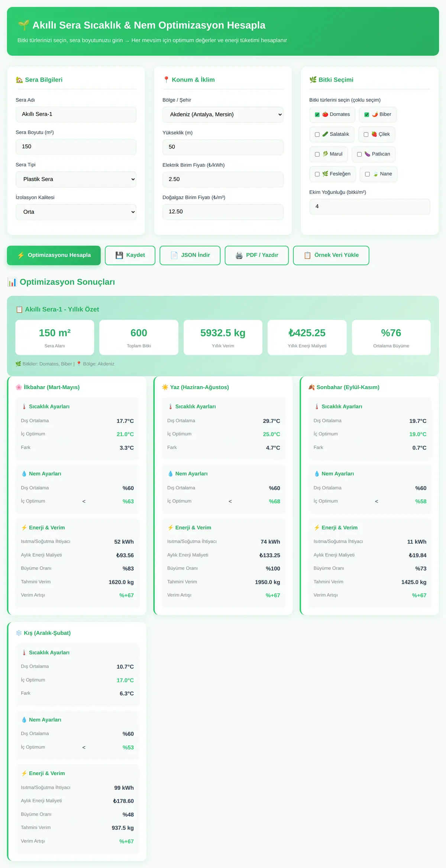Open the İzolasyon Kalitesi dropdown
This screenshot has width=446, height=868.
click(x=76, y=212)
